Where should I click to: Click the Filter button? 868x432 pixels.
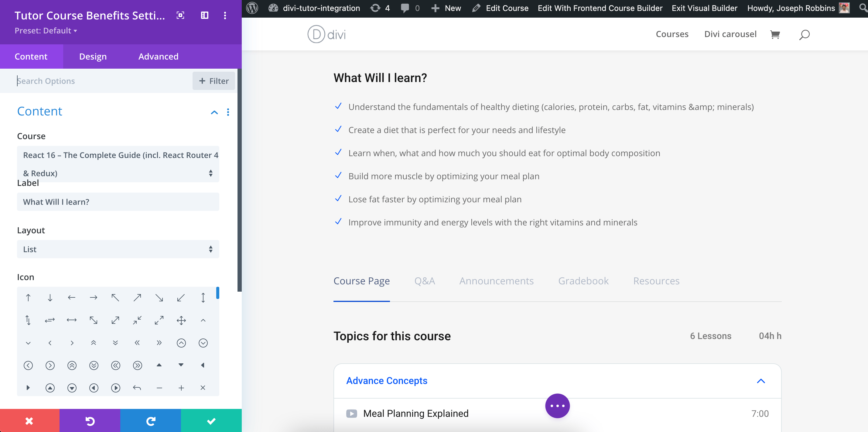coord(213,81)
